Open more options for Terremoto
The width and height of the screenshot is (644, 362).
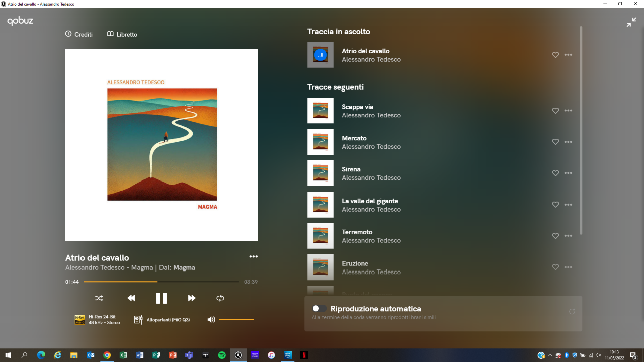coord(568,236)
